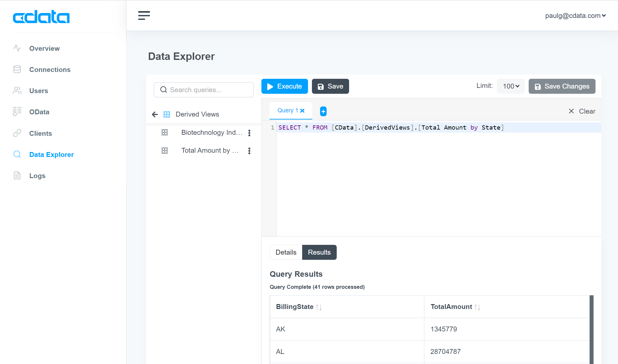The image size is (618, 364).
Task: Click the results table vertical scrollbar
Action: [592, 329]
